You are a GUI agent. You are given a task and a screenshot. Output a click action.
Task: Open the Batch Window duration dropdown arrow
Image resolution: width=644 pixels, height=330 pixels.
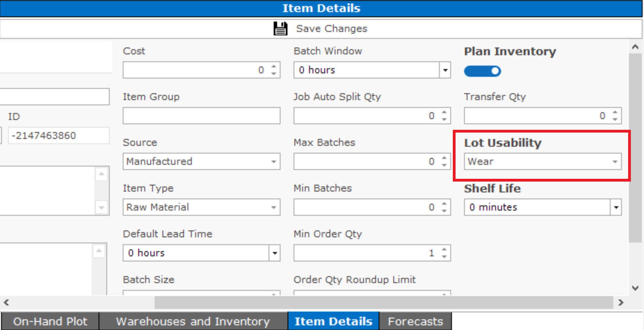tap(445, 70)
